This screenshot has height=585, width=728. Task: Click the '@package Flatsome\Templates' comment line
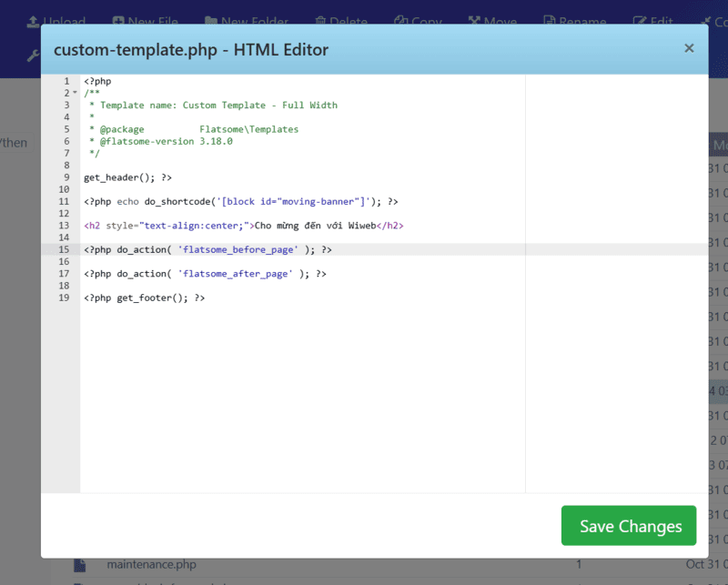point(194,129)
